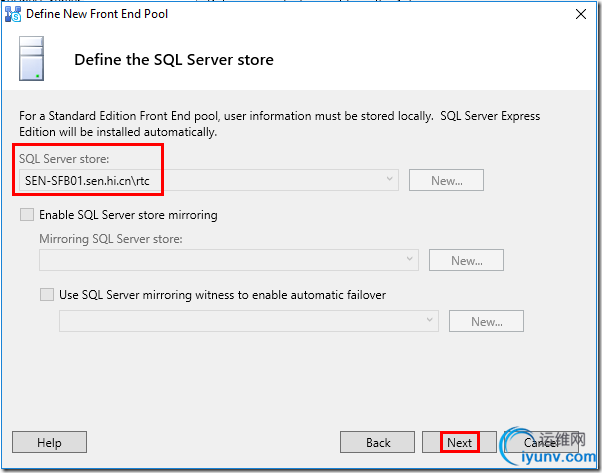Open the SQL Server store dropdown
The height and width of the screenshot is (473, 602).
coord(389,180)
